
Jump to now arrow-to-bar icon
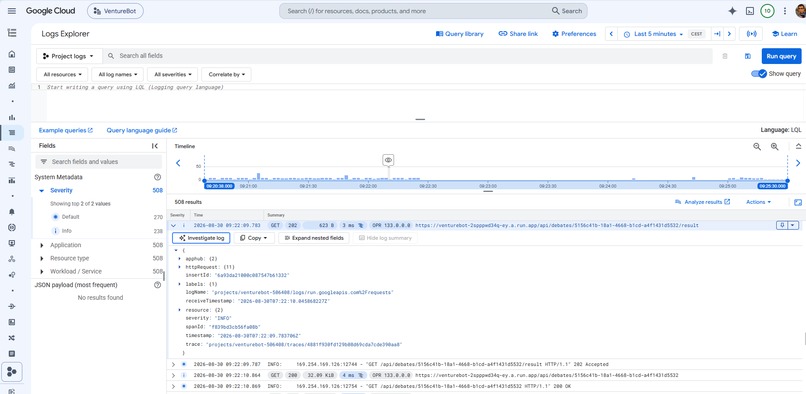click(x=717, y=34)
